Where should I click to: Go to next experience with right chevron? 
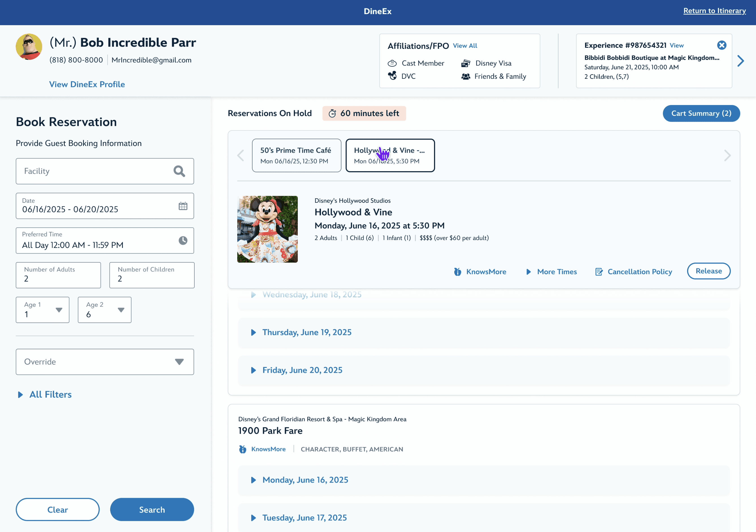tap(740, 61)
